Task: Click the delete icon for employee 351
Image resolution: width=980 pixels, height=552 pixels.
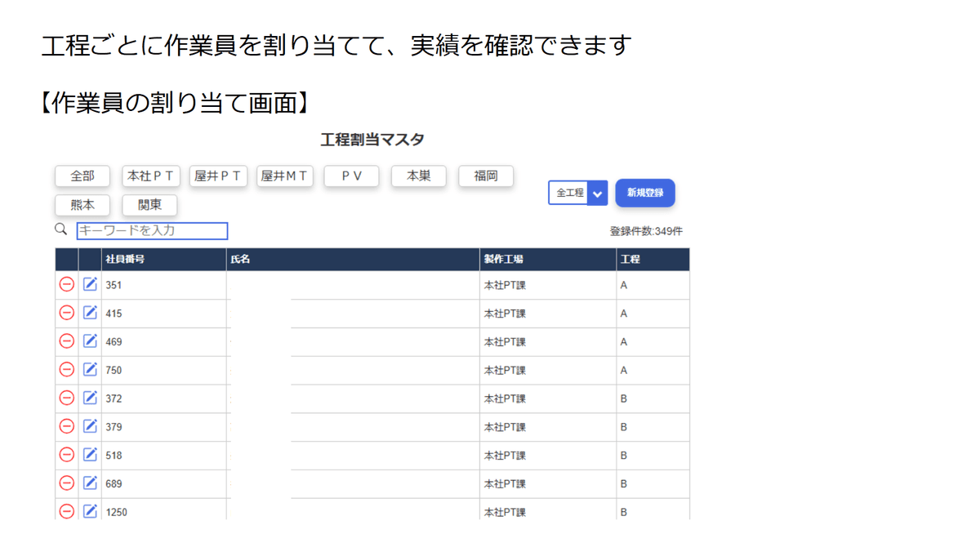Action: click(67, 285)
